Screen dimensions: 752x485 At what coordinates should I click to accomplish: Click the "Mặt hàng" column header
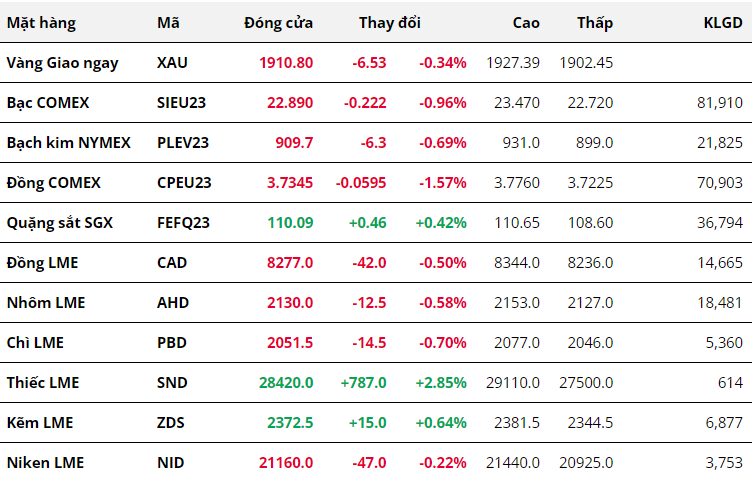click(x=41, y=23)
